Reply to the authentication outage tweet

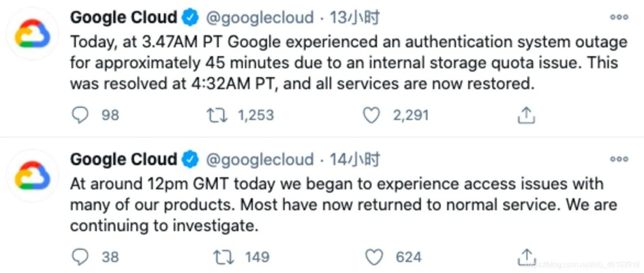[x=80, y=115]
